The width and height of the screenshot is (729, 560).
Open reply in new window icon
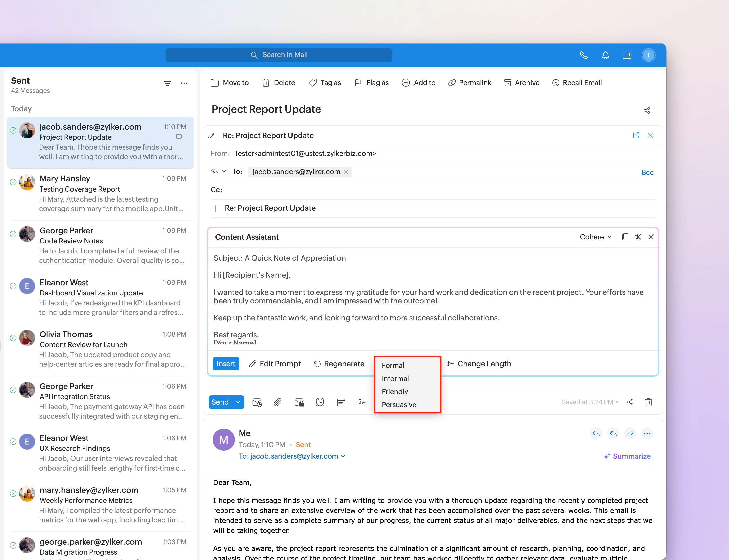click(636, 135)
